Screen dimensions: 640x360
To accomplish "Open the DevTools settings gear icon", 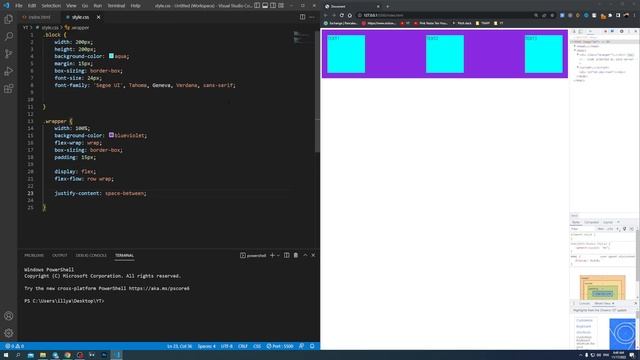I will coord(622,31).
